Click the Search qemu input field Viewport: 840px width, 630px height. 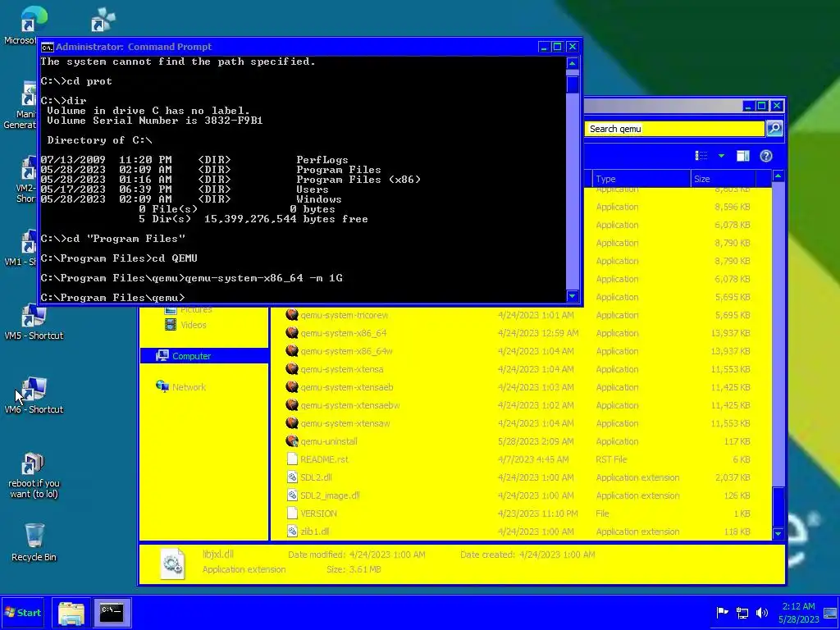tap(674, 129)
